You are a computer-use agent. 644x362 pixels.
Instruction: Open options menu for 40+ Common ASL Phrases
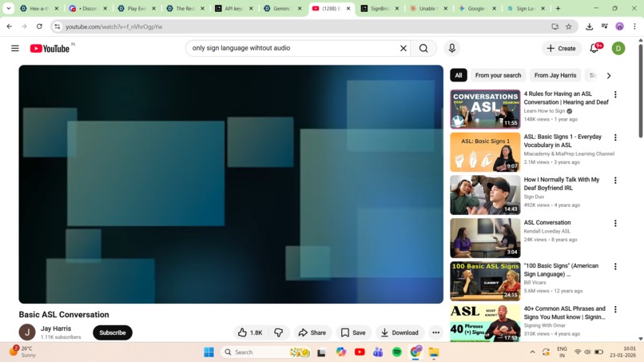615,309
